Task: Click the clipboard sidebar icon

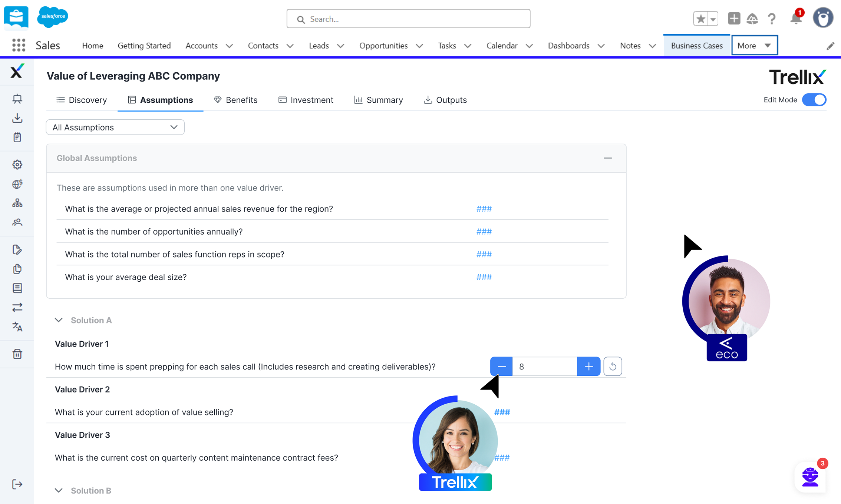Action: tap(17, 137)
